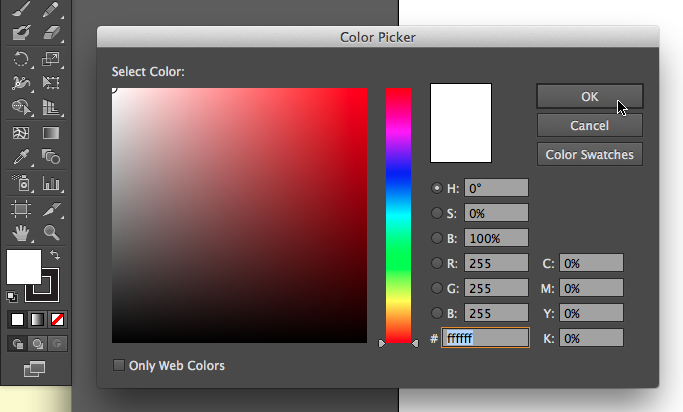The height and width of the screenshot is (412, 683).
Task: Select the Slice tool
Action: 51,209
